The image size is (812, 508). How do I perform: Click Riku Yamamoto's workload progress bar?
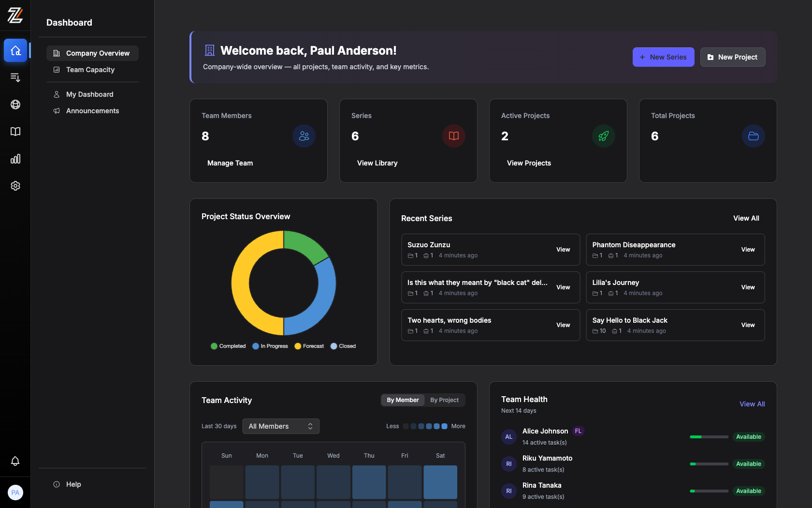click(709, 464)
